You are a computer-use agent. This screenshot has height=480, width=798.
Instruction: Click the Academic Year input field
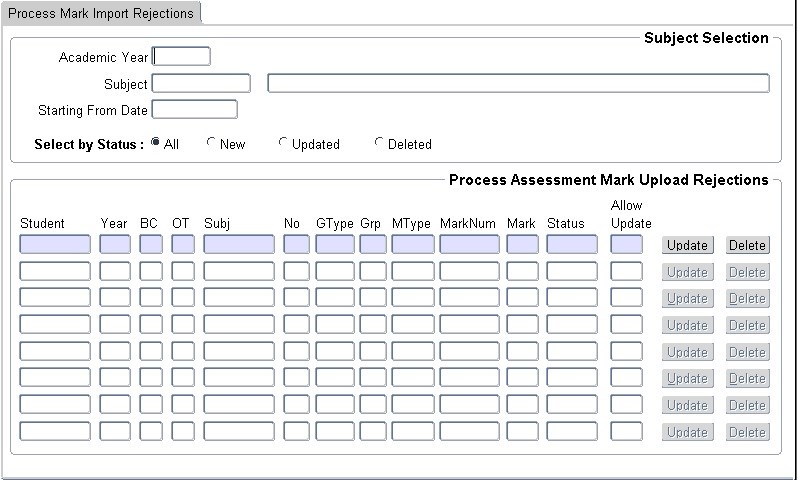181,57
